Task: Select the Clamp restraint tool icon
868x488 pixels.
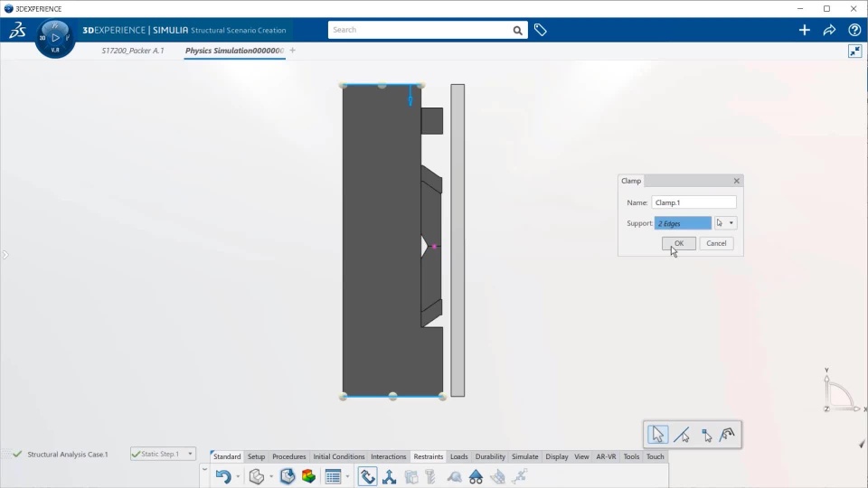Action: coord(368,476)
